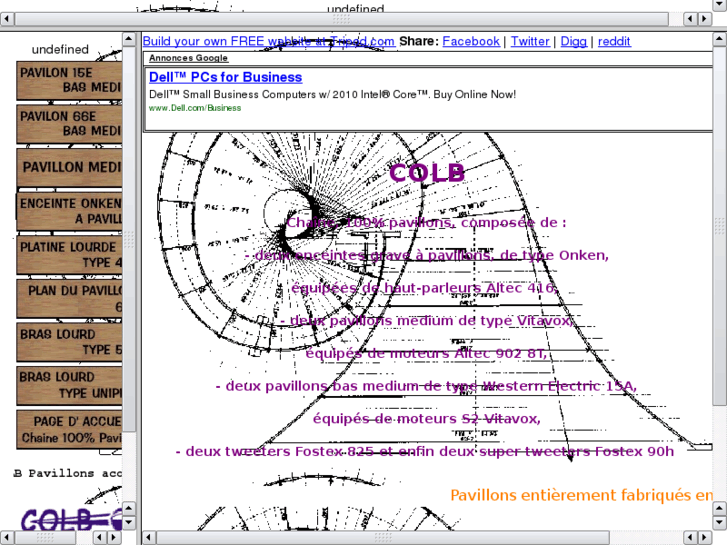Click the left arrow of the main frame bottom scrollbar
Screen dimensions: 727x545
[148, 538]
